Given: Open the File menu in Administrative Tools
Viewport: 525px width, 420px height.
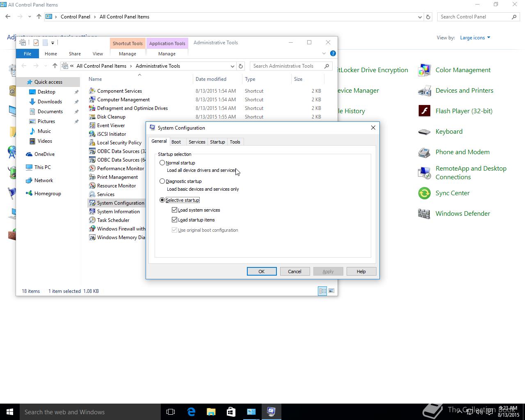Looking at the screenshot, I should point(27,54).
